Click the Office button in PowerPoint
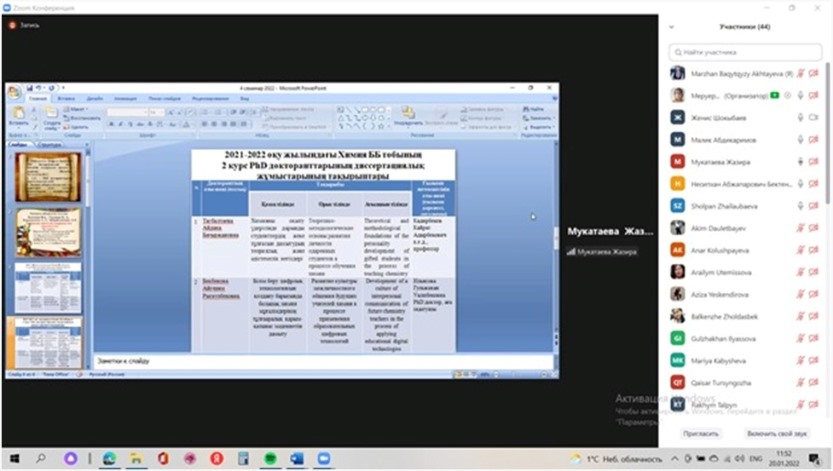This screenshot has height=471, width=833. pyautogui.click(x=14, y=91)
